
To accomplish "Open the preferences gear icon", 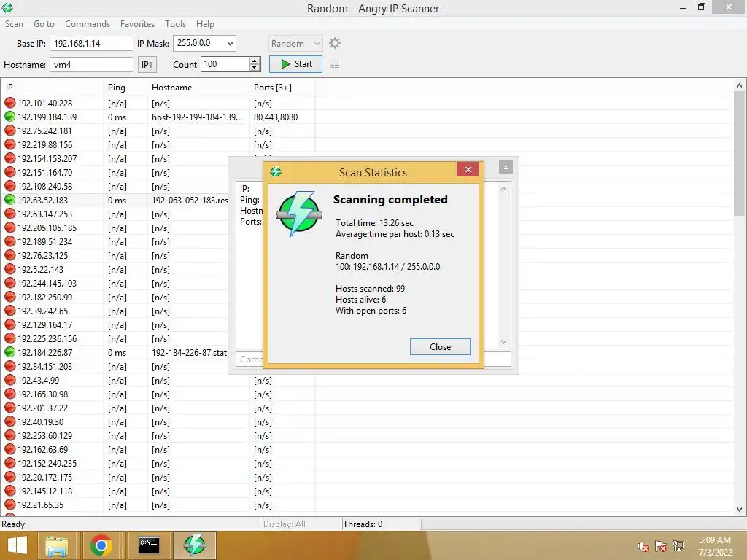I will pyautogui.click(x=335, y=43).
